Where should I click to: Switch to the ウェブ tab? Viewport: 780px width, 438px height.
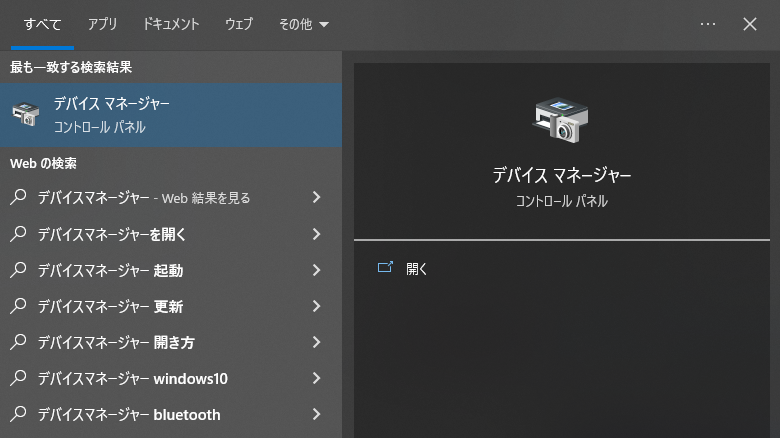coord(239,24)
